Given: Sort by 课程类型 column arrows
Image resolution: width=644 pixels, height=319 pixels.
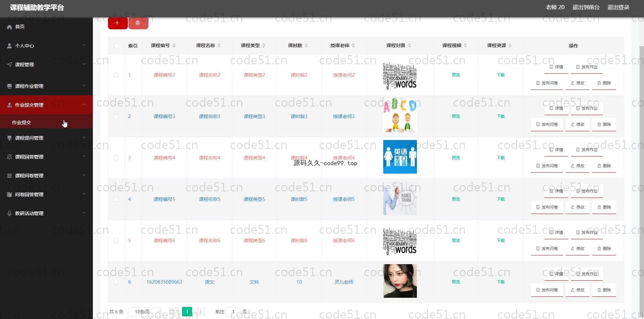Looking at the screenshot, I should pos(264,45).
